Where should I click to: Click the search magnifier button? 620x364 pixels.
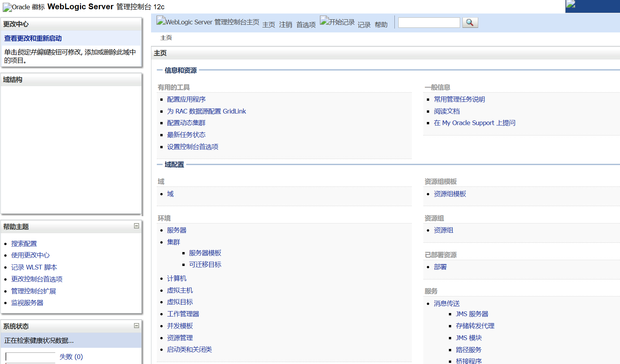point(470,22)
